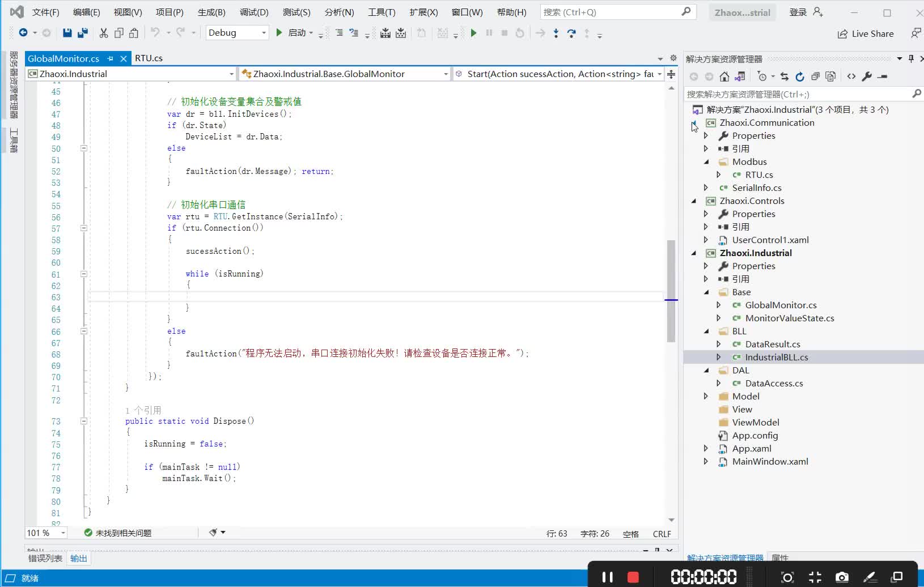Open the Start method member dropdown
The width and height of the screenshot is (924, 587).
point(558,74)
